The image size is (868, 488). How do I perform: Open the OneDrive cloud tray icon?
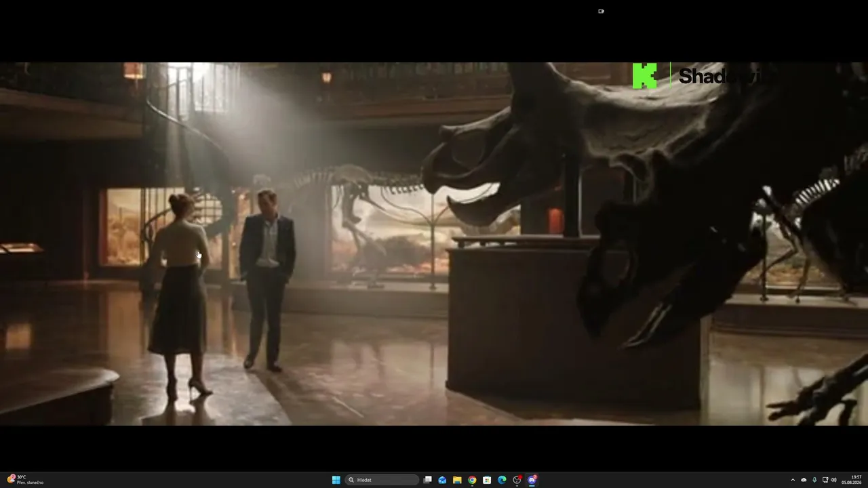pyautogui.click(x=804, y=480)
